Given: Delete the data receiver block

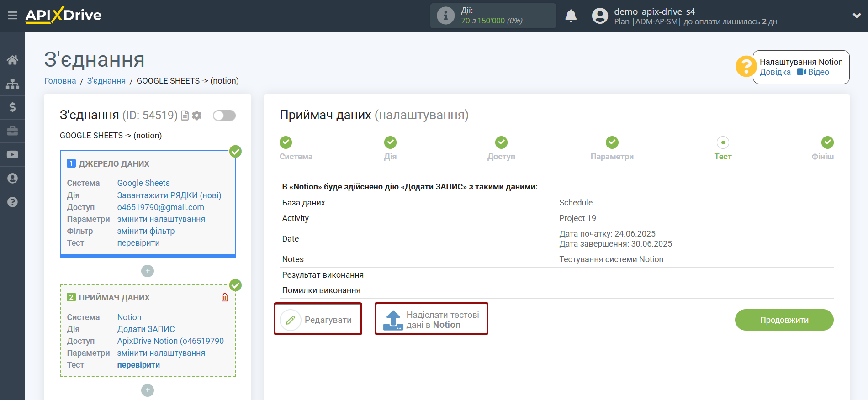Looking at the screenshot, I should coord(225,297).
